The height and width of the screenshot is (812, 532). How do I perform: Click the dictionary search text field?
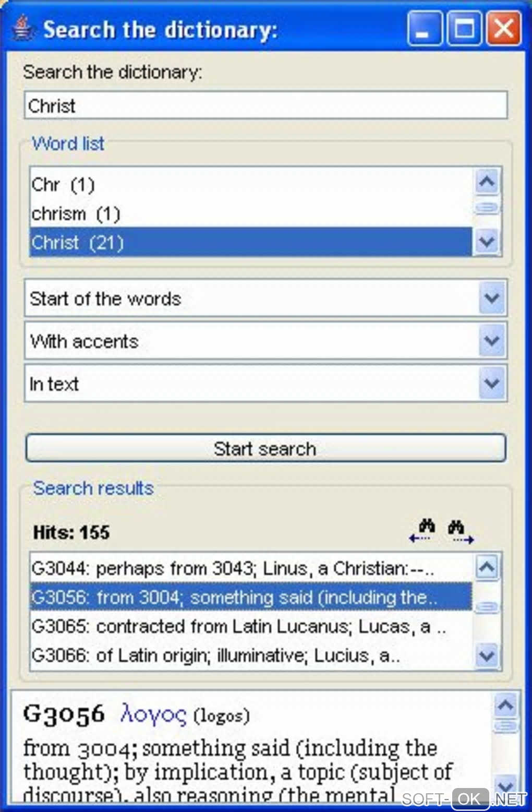point(265,105)
